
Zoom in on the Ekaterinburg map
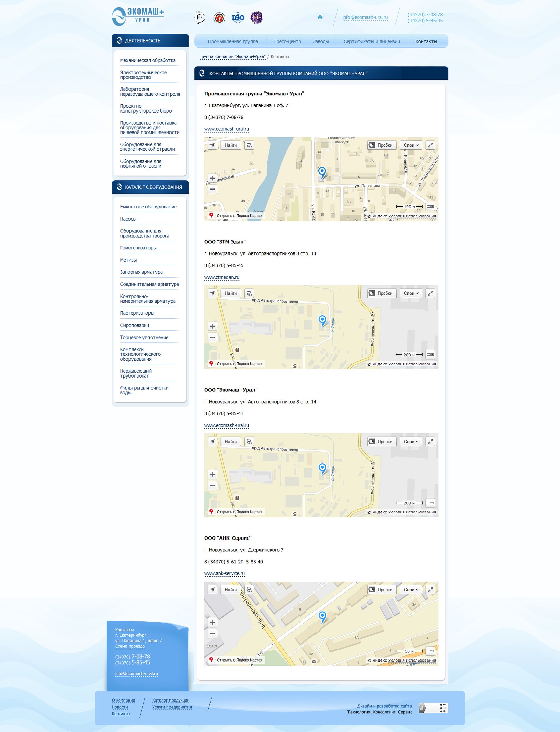(212, 178)
